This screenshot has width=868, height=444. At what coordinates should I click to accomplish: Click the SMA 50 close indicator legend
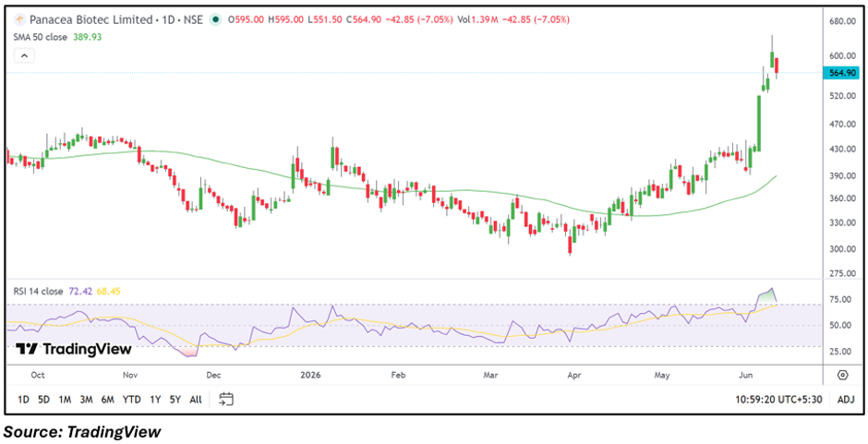[x=41, y=37]
